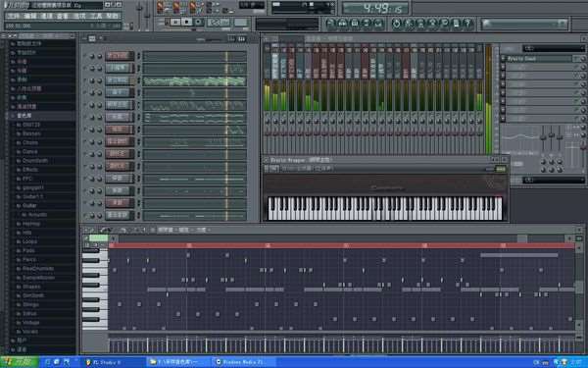Toggle the Mixer view shortcut icon
This screenshot has width=588, height=368.
pyautogui.click(x=378, y=24)
